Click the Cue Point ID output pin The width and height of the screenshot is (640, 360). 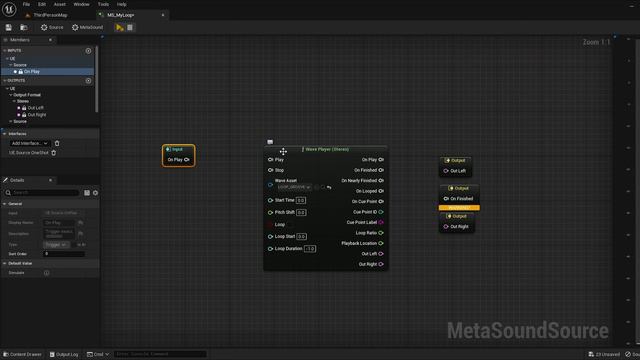[x=381, y=212]
